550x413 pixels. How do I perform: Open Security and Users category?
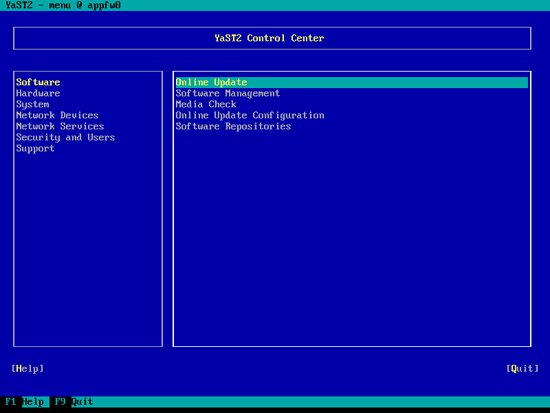point(66,138)
